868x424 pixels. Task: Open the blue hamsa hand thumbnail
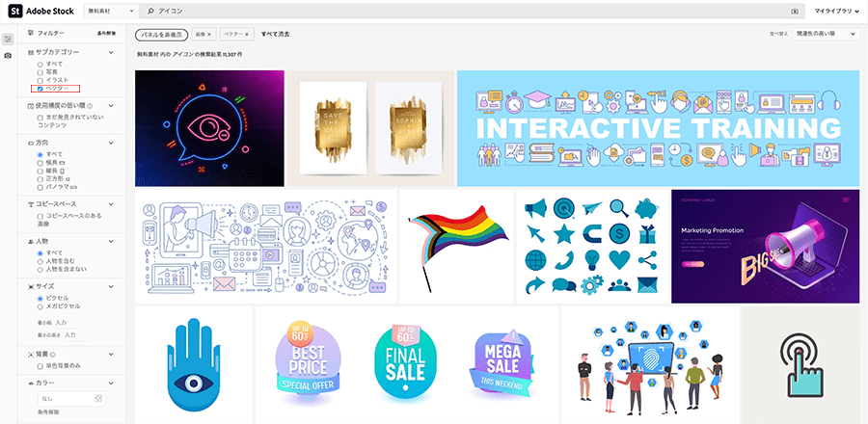[x=194, y=365]
